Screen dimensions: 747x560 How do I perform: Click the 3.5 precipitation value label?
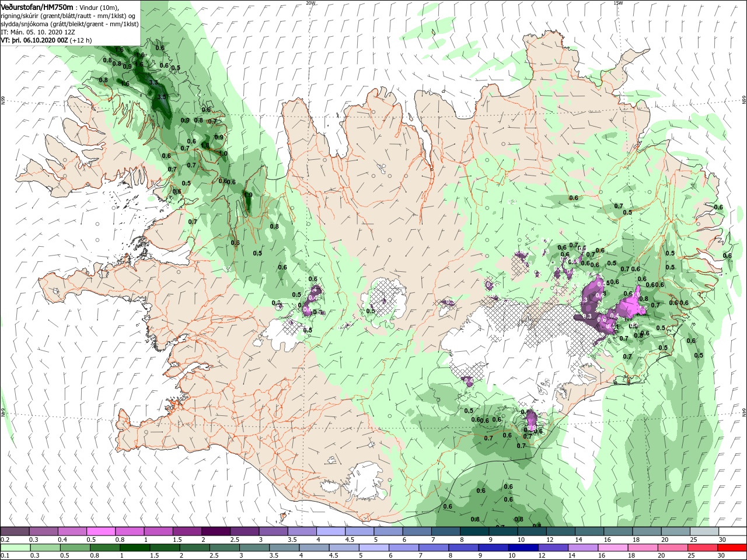tap(162, 97)
